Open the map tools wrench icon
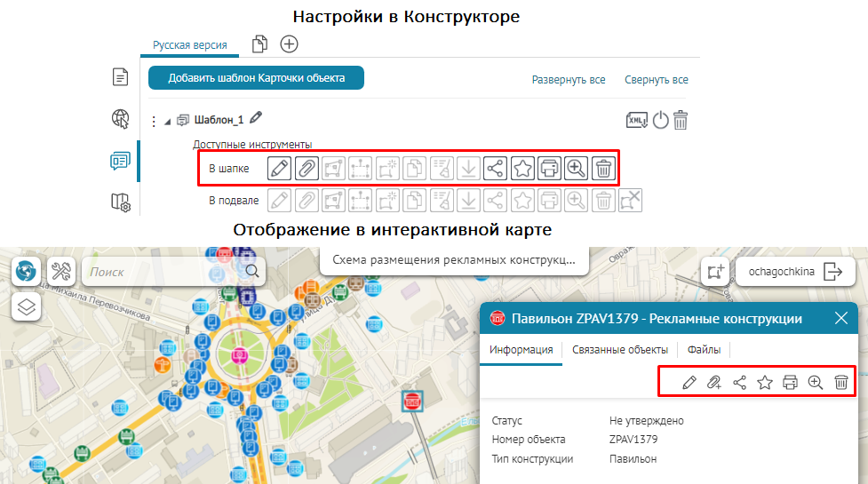The width and height of the screenshot is (868, 484). click(62, 270)
